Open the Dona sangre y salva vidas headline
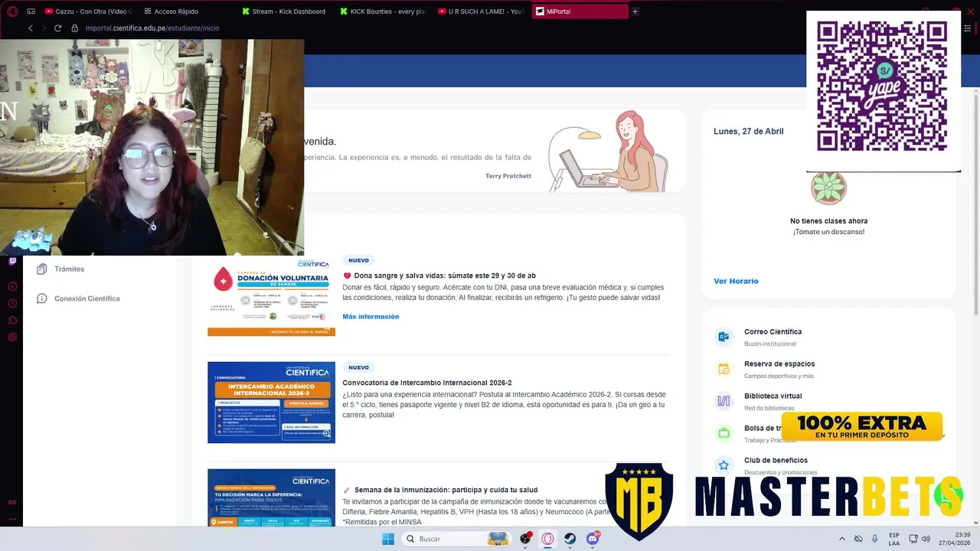Screen dimensions: 980x551 tap(439, 275)
